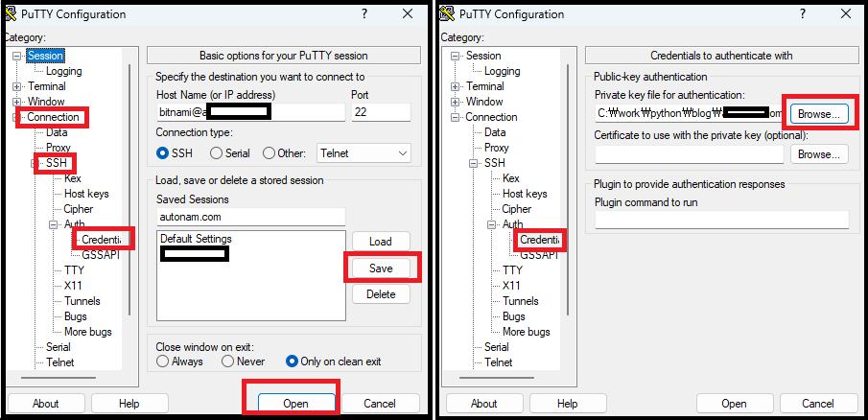Collapse the Auth tree node in right window

492,224
